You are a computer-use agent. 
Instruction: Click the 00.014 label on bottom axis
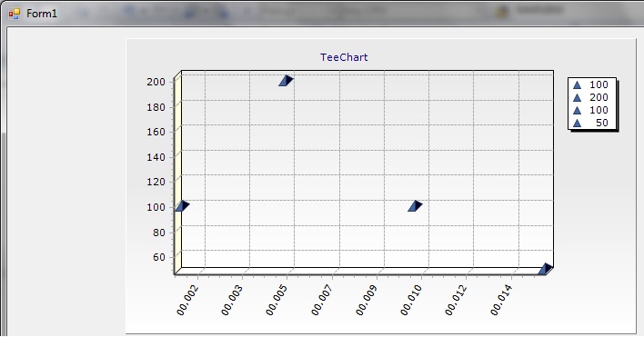tap(501, 301)
